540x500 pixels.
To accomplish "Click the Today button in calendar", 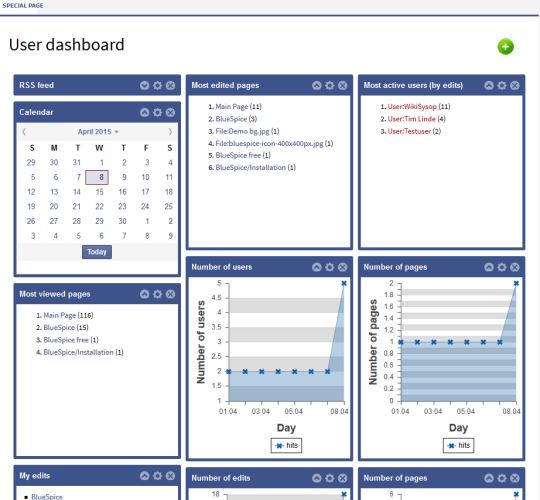I will [97, 252].
